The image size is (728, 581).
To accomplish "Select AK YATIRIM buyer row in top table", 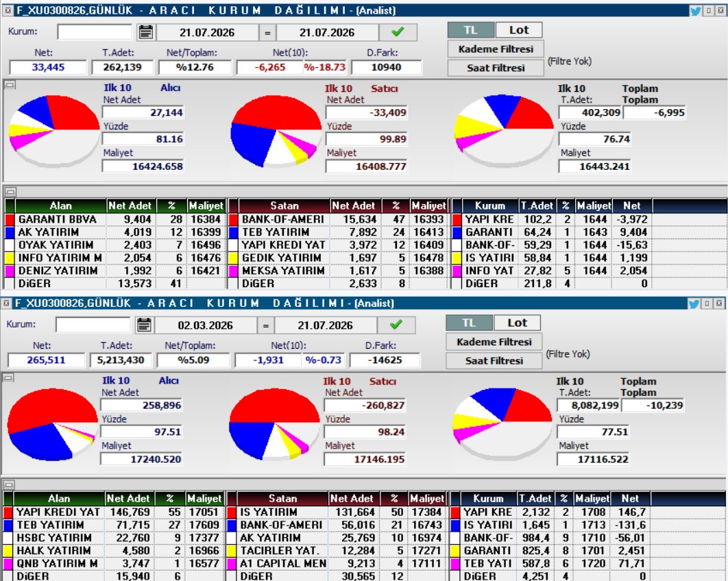I will pyautogui.click(x=114, y=232).
